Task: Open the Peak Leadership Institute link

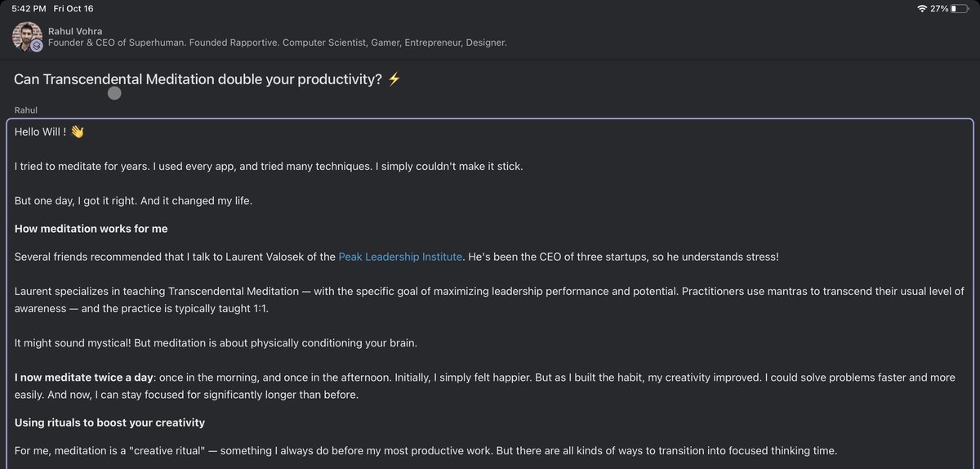Action: click(x=400, y=257)
